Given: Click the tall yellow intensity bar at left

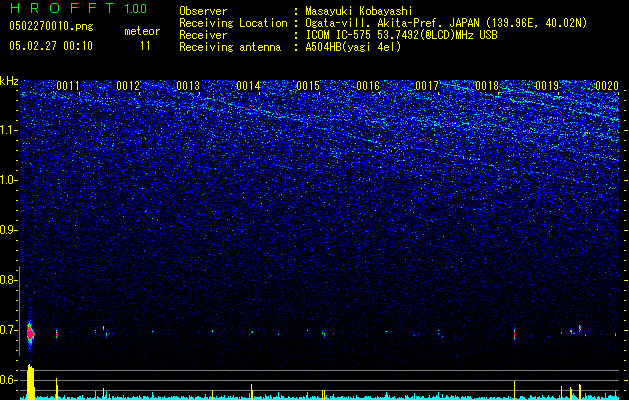Looking at the screenshot, I should [x=30, y=382].
